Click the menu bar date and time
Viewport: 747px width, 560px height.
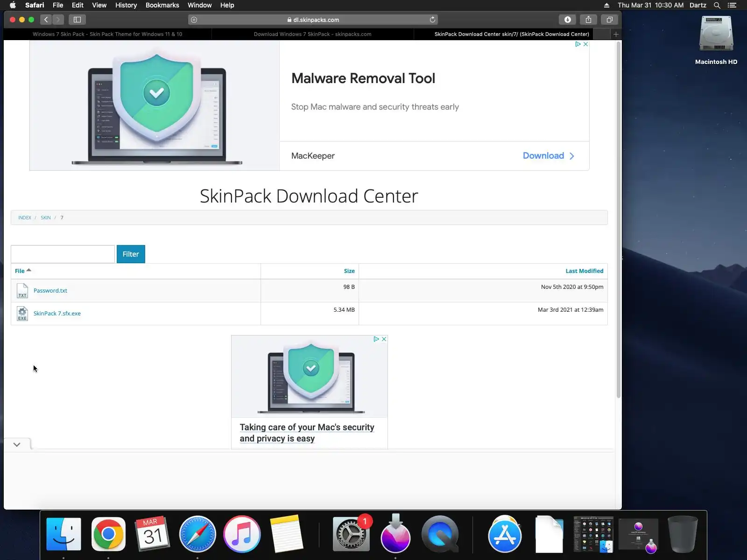(x=650, y=5)
